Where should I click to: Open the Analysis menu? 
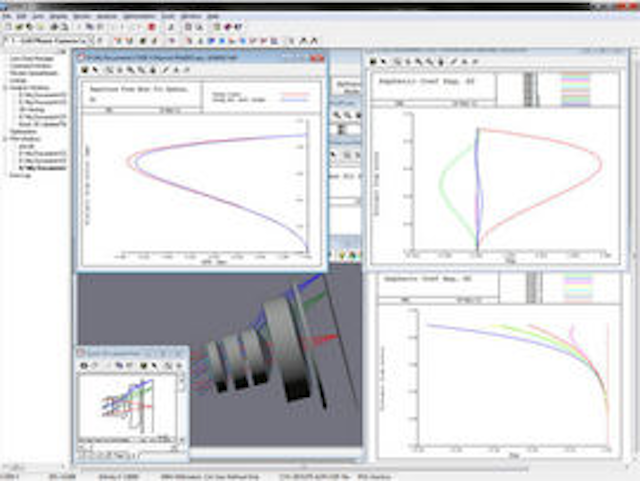tap(107, 16)
